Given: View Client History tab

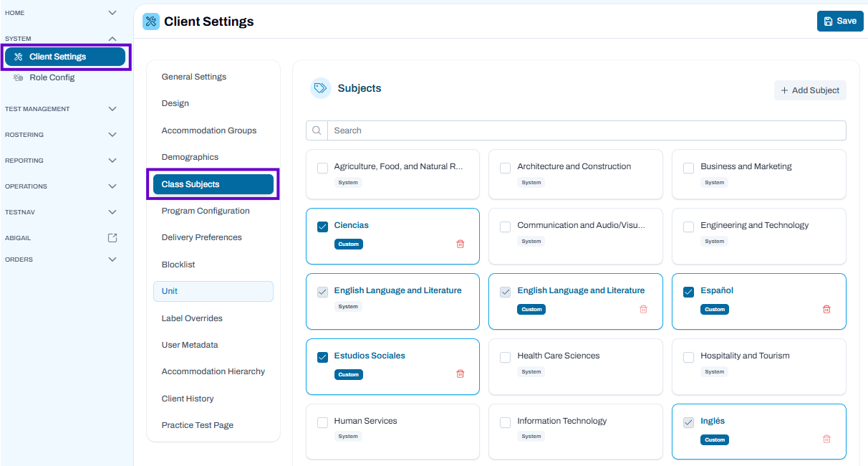Looking at the screenshot, I should coord(213,399).
